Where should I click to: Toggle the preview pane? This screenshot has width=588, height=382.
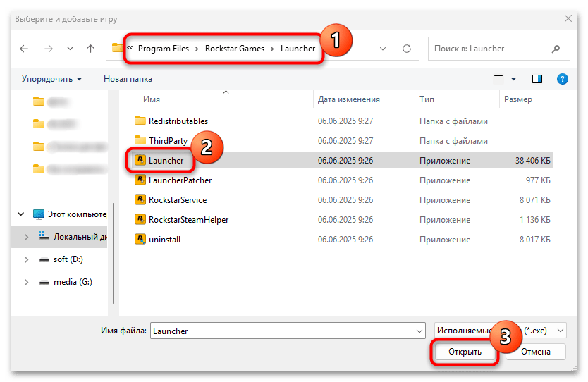tap(537, 79)
